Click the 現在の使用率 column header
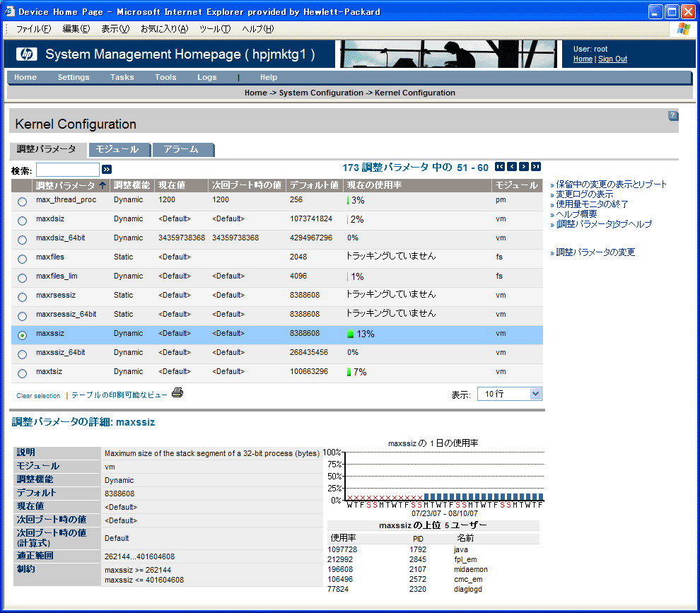 click(374, 185)
